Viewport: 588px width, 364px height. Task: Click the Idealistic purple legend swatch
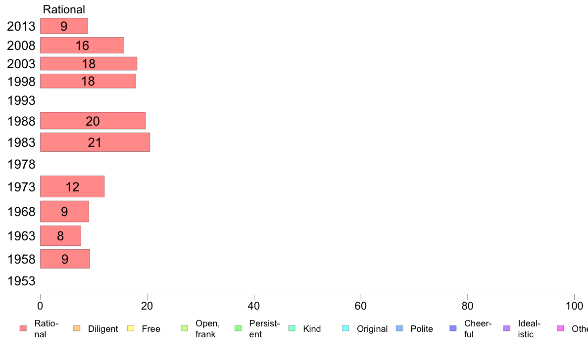click(507, 328)
